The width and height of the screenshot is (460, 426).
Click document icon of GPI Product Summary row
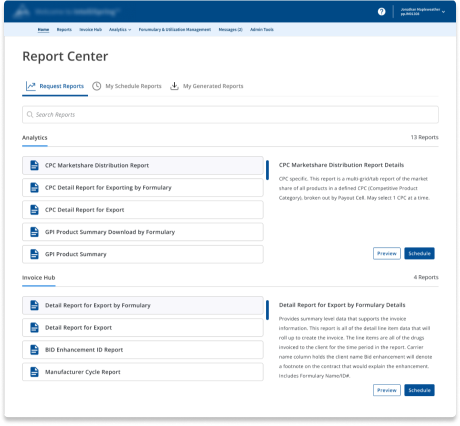tap(34, 254)
